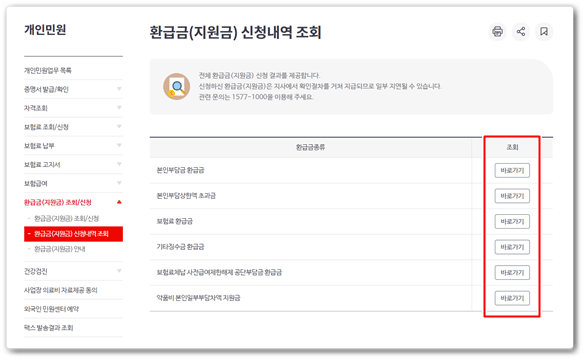Click 보험료체납 사전급여제한해제 공단부담금 환급금 text
Screen dimensions: 586x361
click(219, 272)
